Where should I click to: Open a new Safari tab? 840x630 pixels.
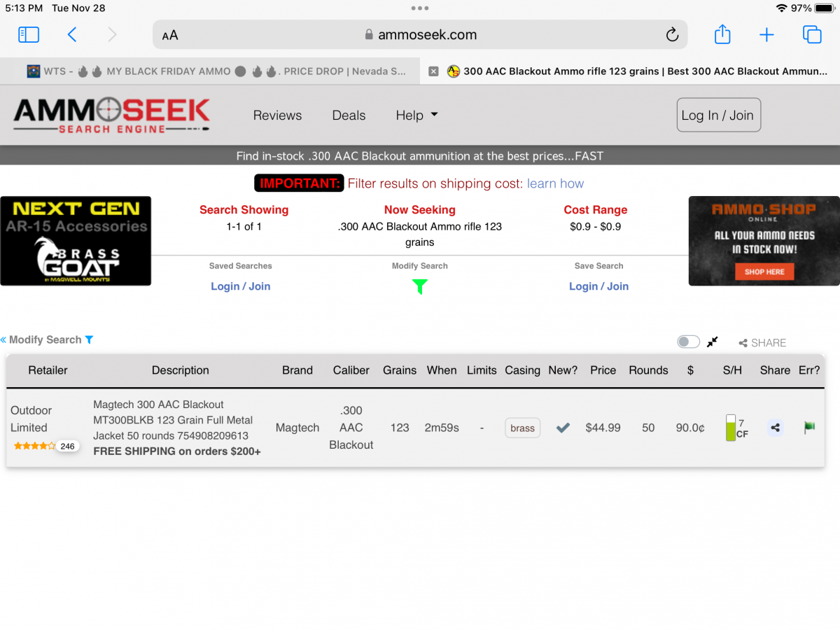click(x=767, y=34)
